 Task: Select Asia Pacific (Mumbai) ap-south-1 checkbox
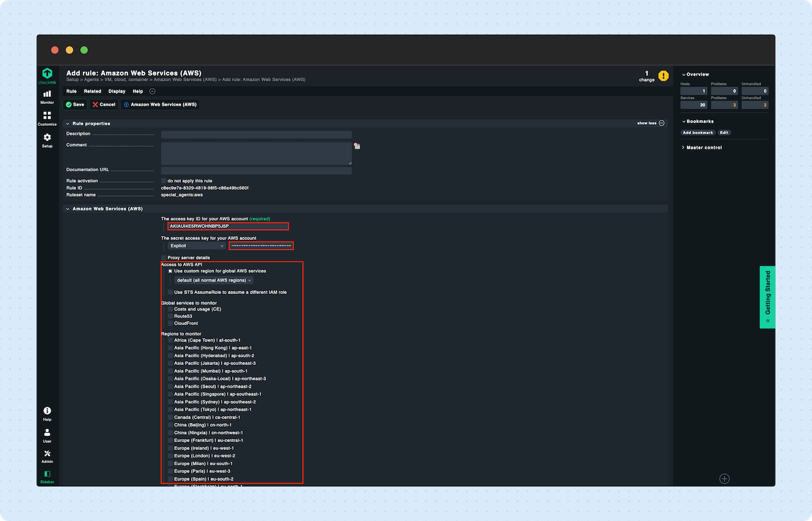pos(170,372)
